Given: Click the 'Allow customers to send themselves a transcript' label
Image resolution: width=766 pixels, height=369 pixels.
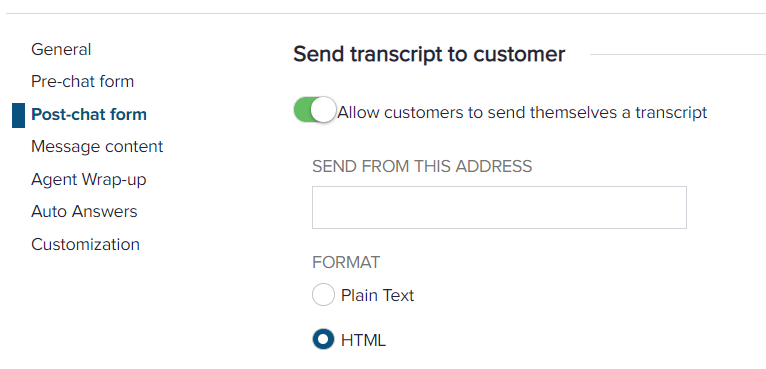Looking at the screenshot, I should point(522,113).
